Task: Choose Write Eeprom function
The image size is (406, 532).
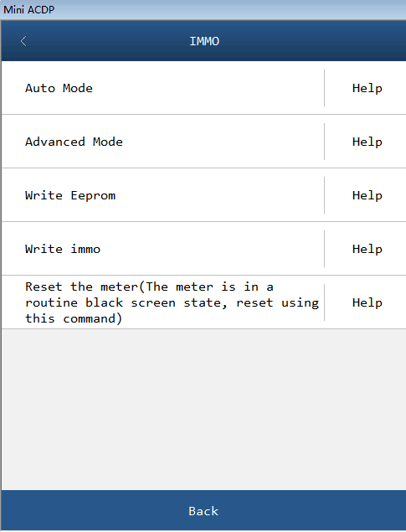Action: point(162,195)
